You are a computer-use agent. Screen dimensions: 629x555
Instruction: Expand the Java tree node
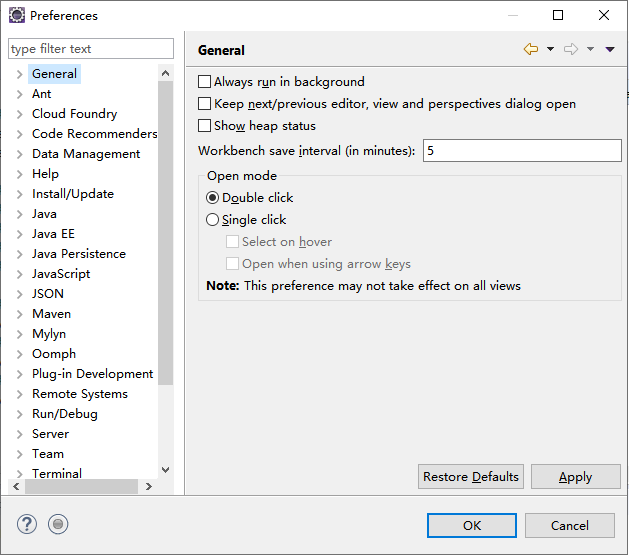coord(20,214)
